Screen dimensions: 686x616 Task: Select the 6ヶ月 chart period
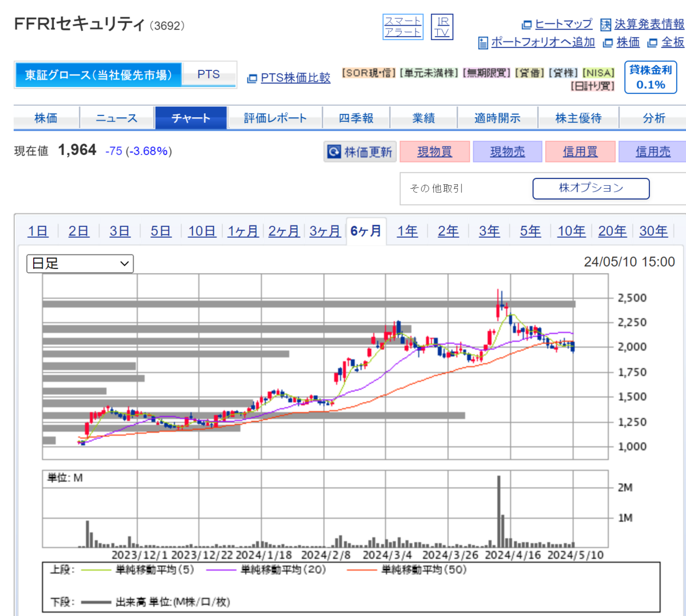coord(366,231)
